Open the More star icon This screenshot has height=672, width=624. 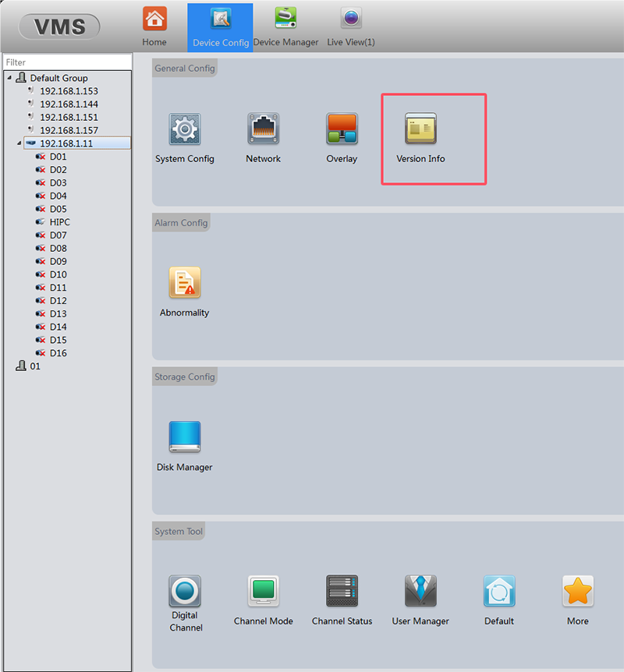(x=578, y=592)
